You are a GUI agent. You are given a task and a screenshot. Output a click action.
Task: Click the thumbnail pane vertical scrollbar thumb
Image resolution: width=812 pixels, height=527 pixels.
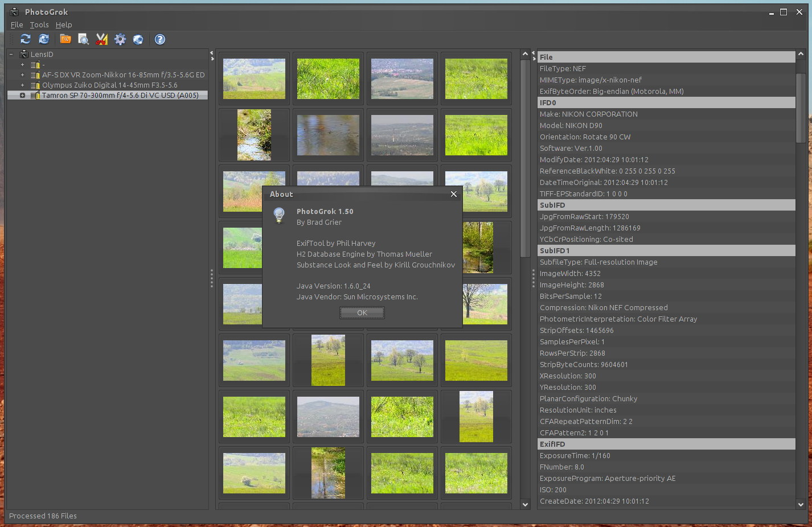click(525, 158)
